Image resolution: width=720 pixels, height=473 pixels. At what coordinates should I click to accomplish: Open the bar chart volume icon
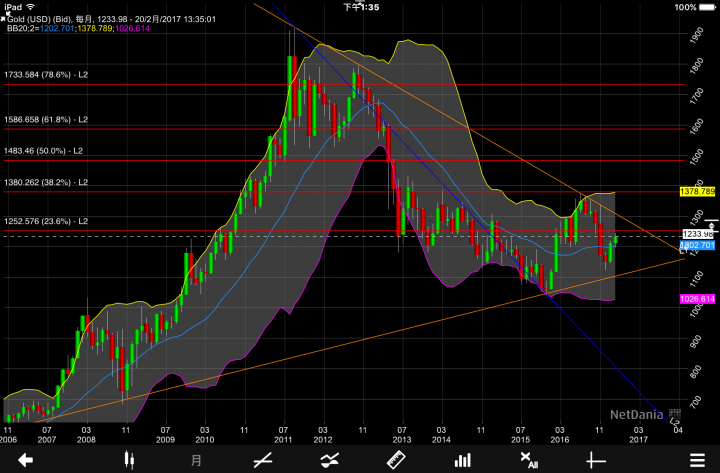coord(463,459)
